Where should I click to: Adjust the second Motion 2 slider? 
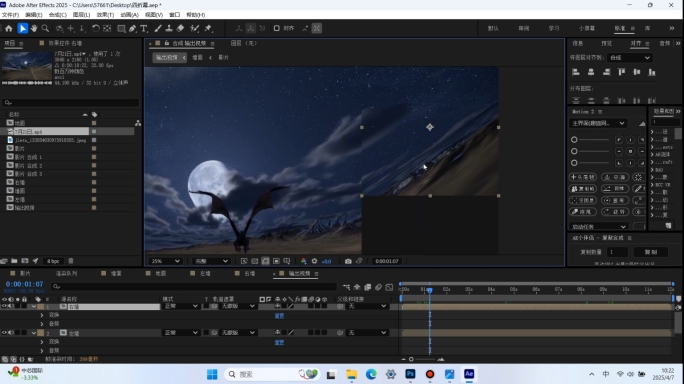pos(591,151)
